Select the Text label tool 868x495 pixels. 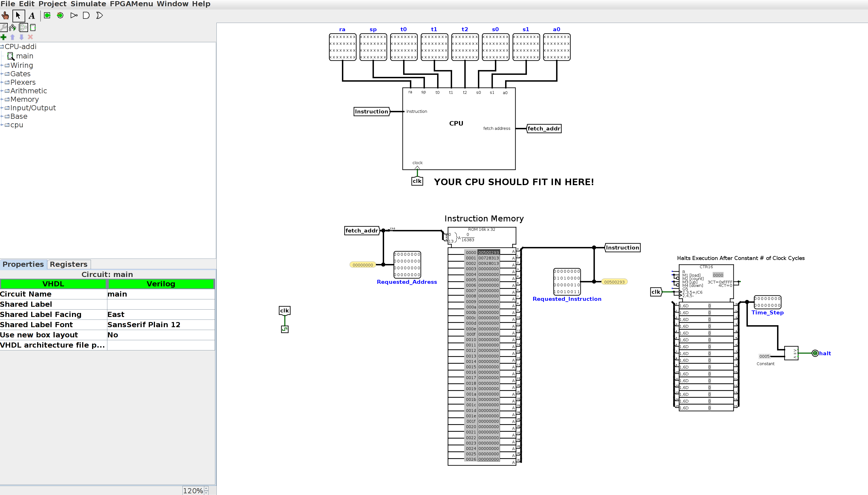[32, 16]
